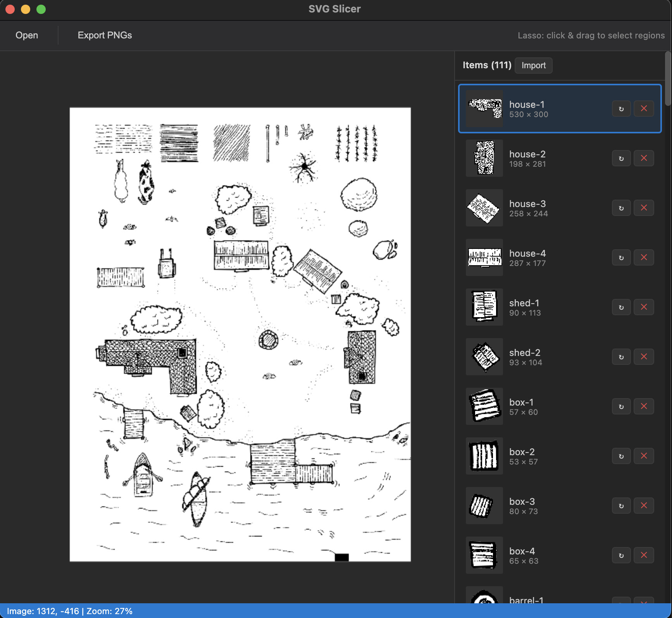
Task: Click the rotate icon for shed-1
Action: tap(621, 307)
